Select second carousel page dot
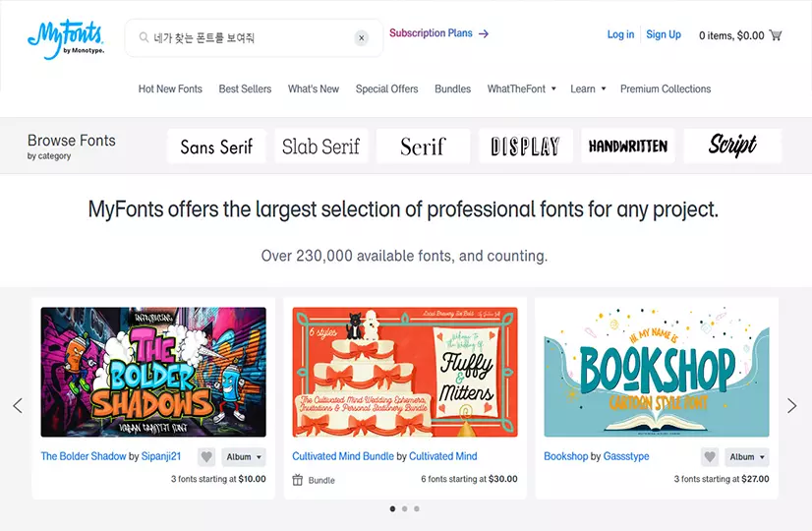 tap(404, 508)
